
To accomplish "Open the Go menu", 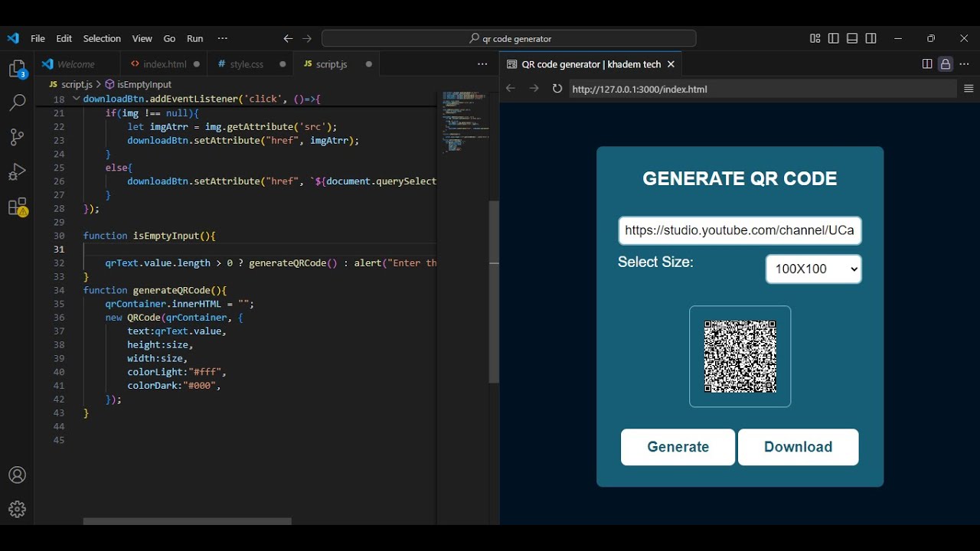I will click(x=169, y=38).
